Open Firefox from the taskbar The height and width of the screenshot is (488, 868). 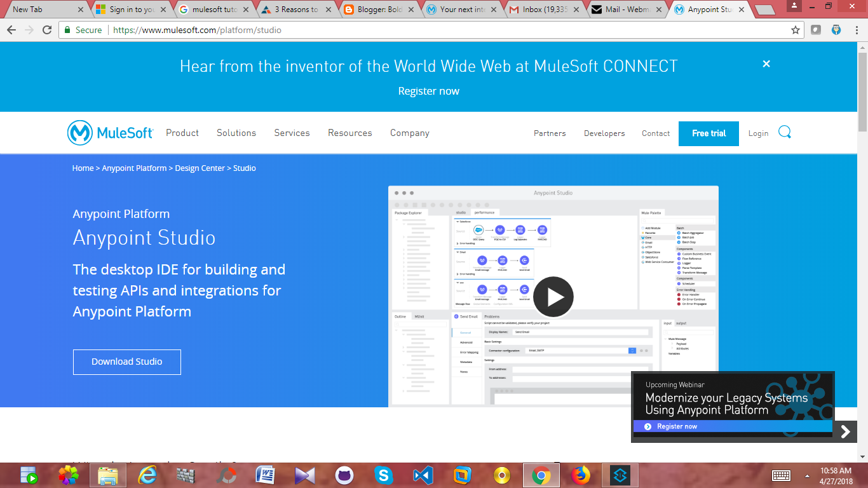click(580, 475)
